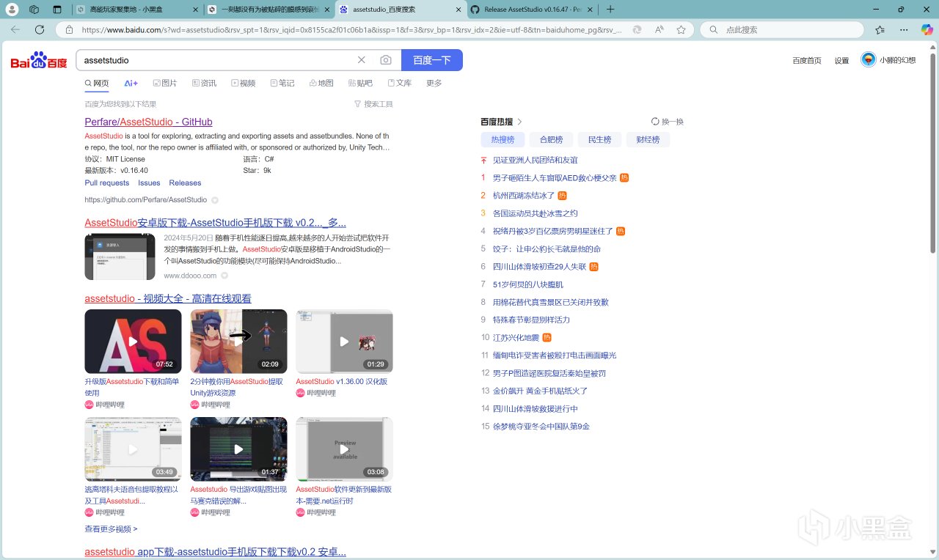Select the 地图 search tab
Screen dimensions: 939x560
321,84
